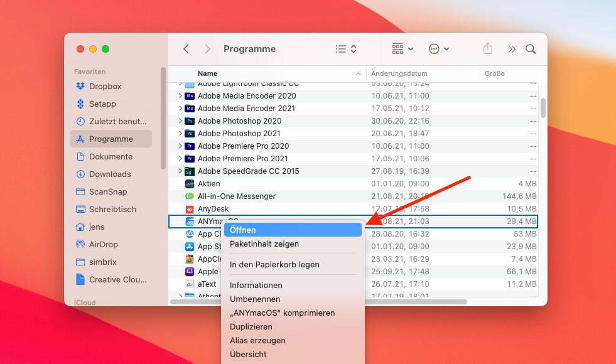Click the Adobe SpeedGrade icon

point(190,171)
